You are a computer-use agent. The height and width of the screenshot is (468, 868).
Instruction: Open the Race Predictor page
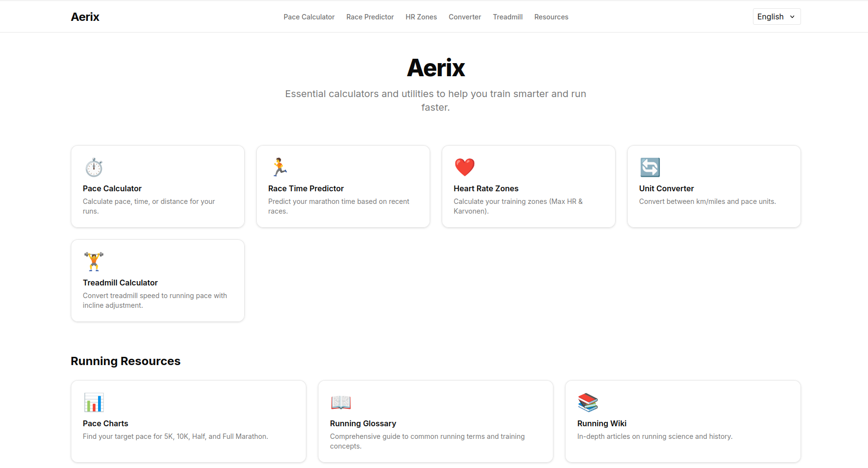370,17
